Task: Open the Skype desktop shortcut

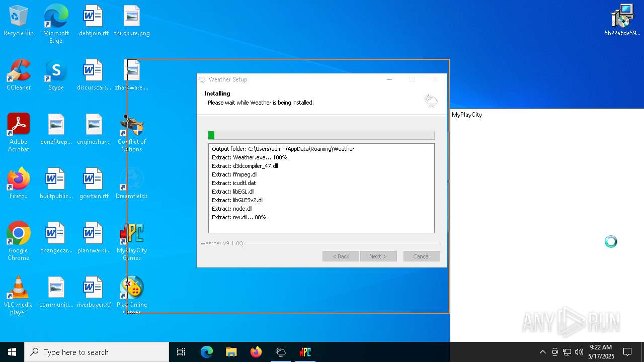Action: (x=56, y=75)
